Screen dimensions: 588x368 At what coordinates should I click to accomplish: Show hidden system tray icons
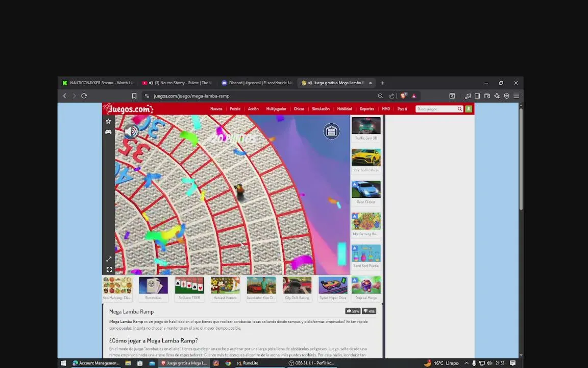coord(466,363)
